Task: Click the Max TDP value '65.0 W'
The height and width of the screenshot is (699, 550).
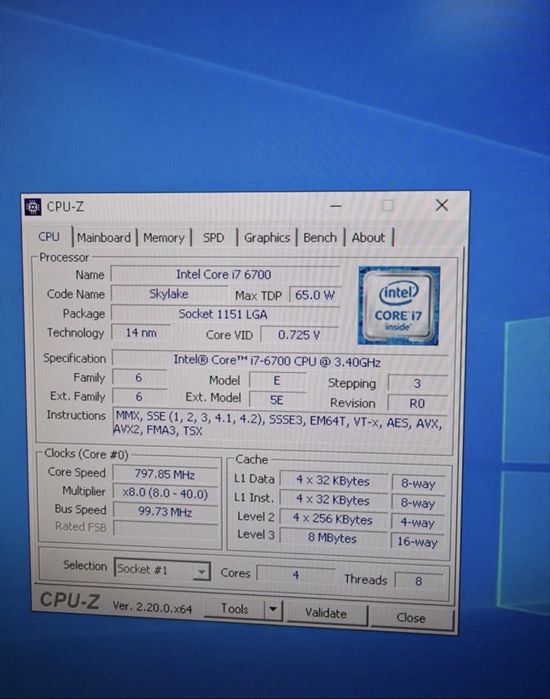Action: coord(315,295)
